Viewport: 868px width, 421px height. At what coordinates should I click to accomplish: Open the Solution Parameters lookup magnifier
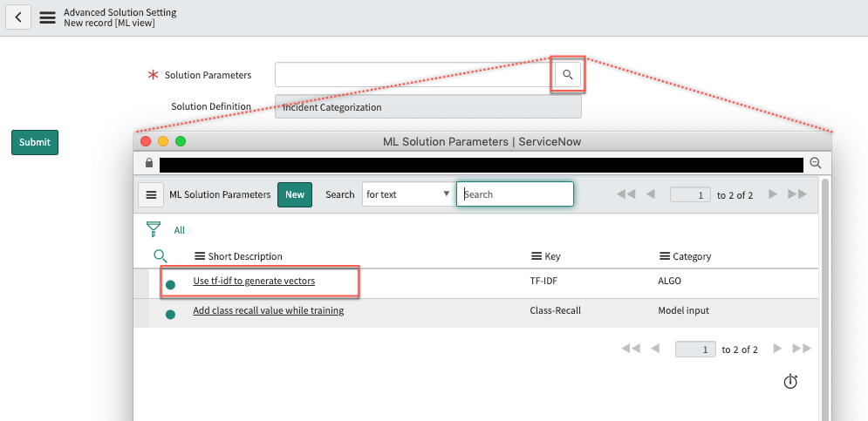[568, 75]
